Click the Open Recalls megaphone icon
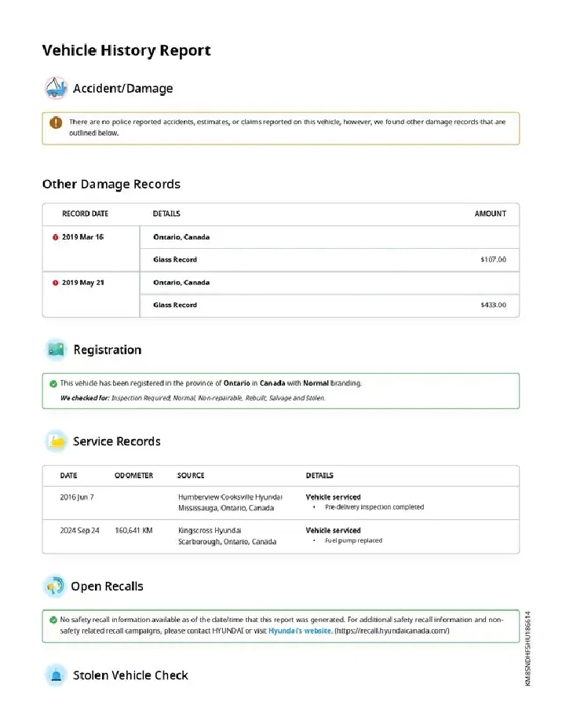Image resolution: width=562 pixels, height=728 pixels. click(54, 587)
